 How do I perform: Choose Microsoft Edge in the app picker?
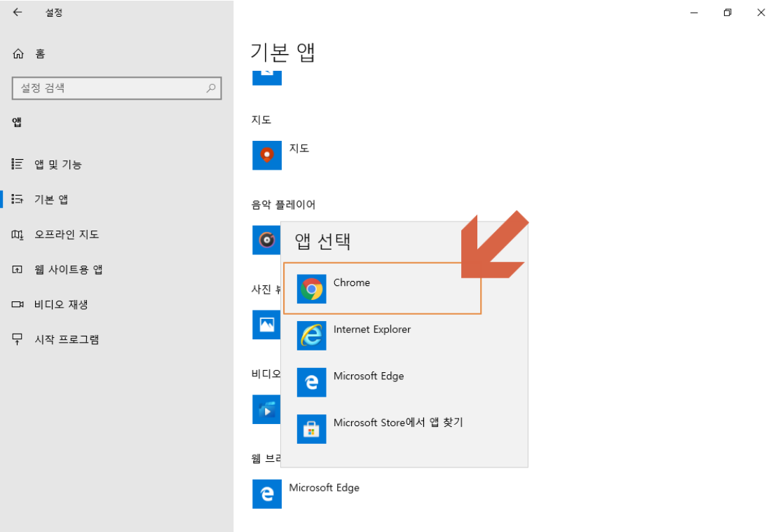coord(404,382)
